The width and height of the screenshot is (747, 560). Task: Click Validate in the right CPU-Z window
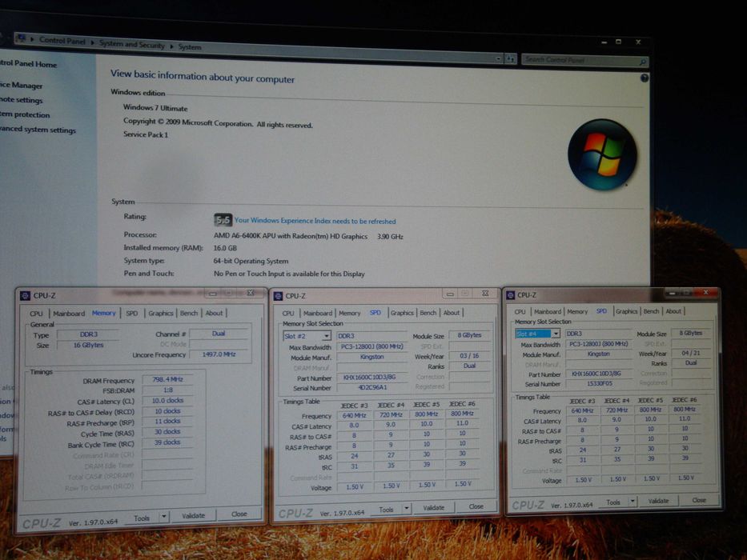tap(658, 501)
